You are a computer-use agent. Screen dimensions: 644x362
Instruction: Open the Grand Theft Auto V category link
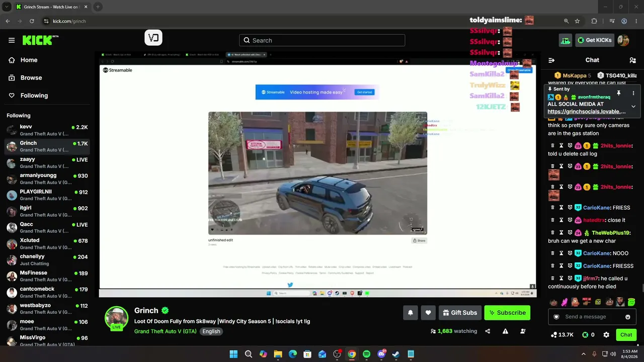coord(166,331)
